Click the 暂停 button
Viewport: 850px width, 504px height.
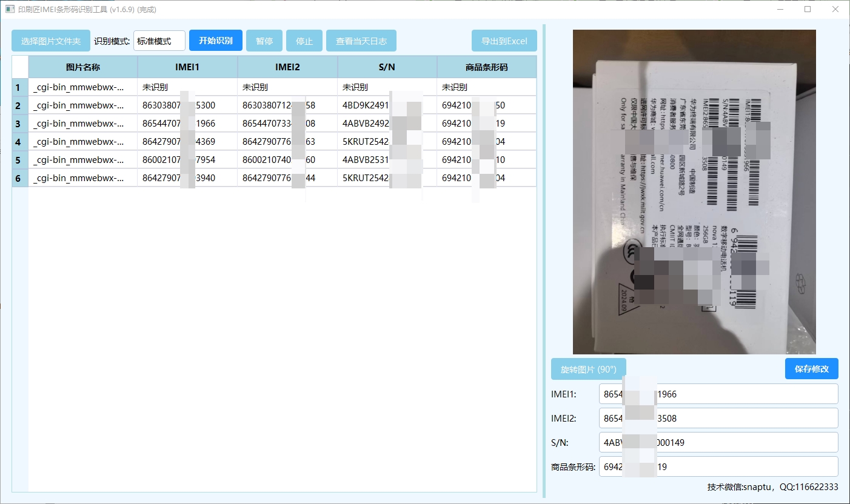264,41
